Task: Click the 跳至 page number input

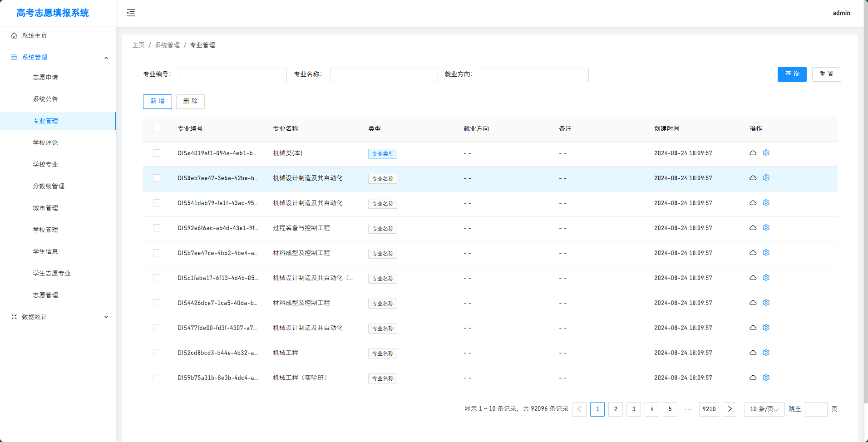Action: 816,409
